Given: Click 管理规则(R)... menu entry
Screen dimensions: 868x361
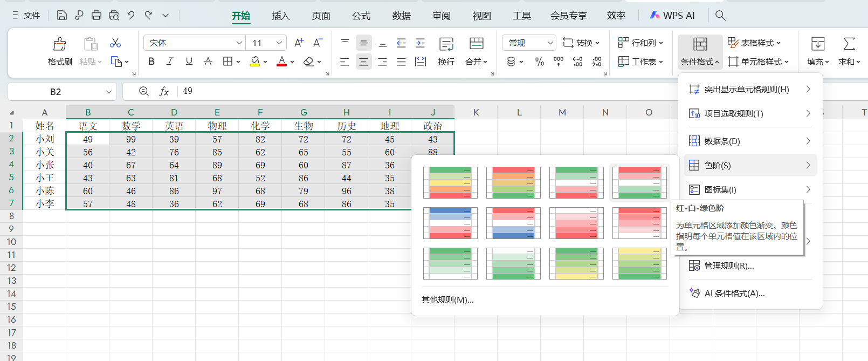Looking at the screenshot, I should coord(729,266).
